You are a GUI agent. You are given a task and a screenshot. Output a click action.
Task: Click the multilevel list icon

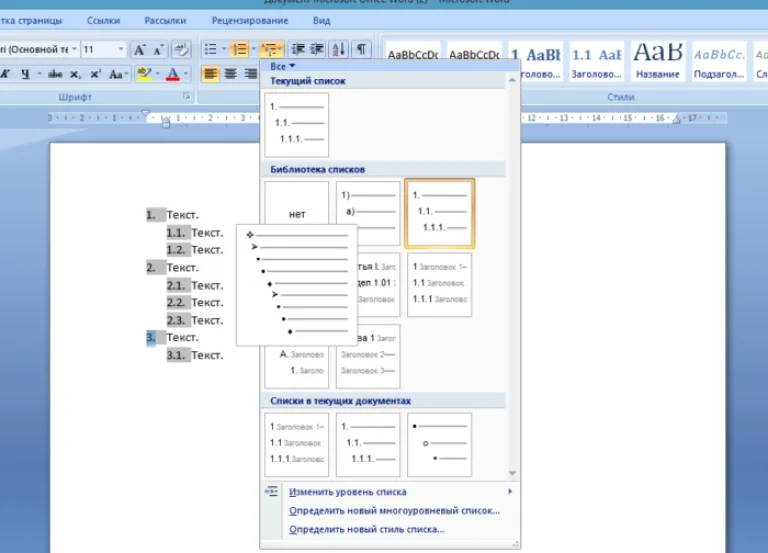268,49
